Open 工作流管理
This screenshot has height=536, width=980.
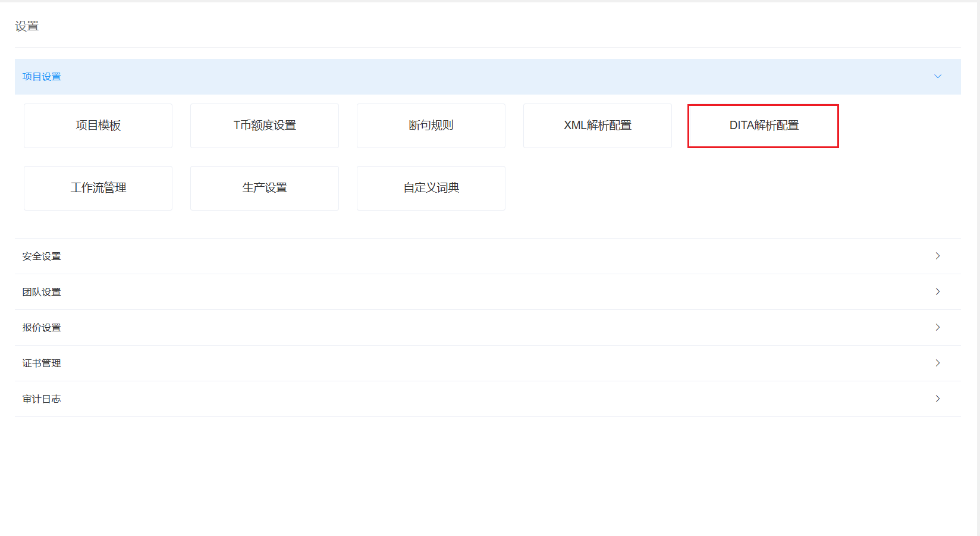[98, 188]
